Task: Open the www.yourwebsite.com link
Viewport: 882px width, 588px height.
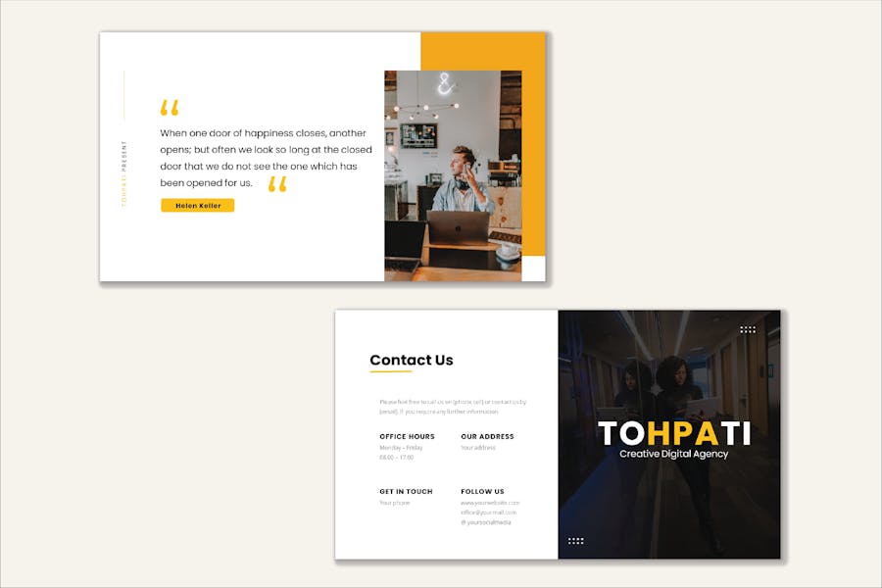Action: [x=490, y=503]
